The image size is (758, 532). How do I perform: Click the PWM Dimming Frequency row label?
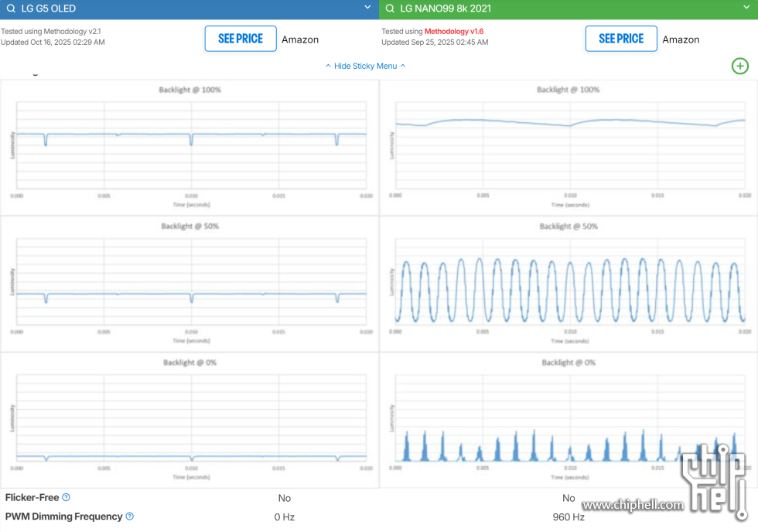[63, 517]
